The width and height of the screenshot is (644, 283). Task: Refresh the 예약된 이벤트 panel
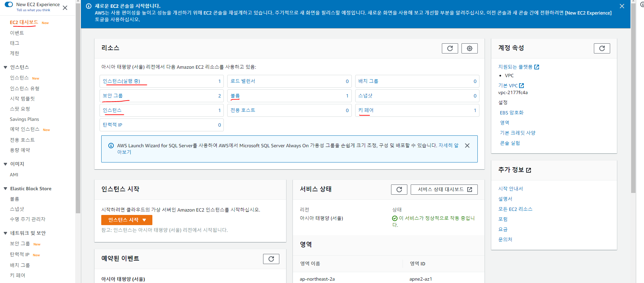(x=271, y=259)
